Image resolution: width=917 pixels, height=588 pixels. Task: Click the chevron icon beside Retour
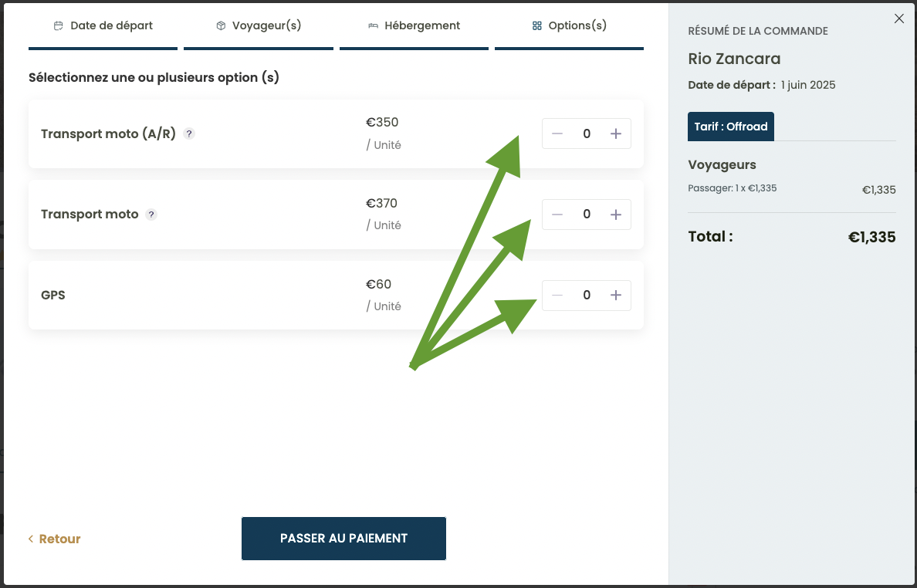pos(31,539)
